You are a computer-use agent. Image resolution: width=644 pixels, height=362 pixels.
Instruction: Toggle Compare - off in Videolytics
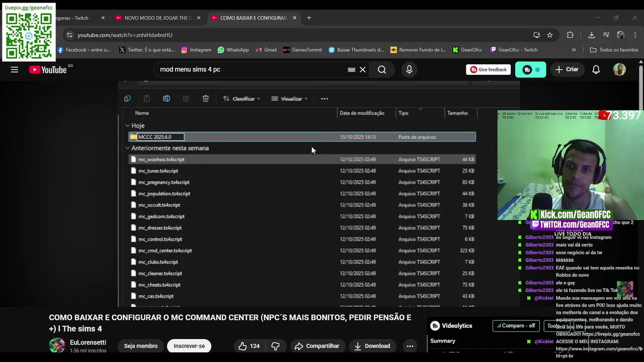pos(516,326)
